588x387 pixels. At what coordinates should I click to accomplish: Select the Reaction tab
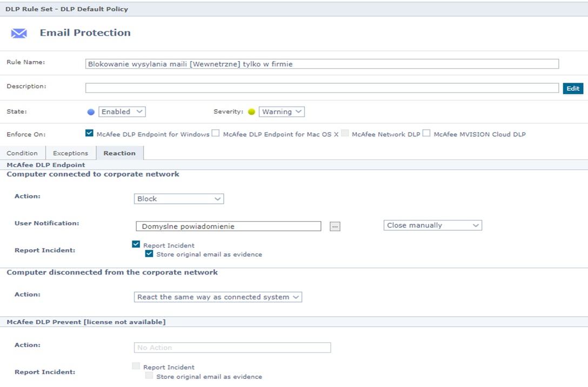tap(119, 154)
